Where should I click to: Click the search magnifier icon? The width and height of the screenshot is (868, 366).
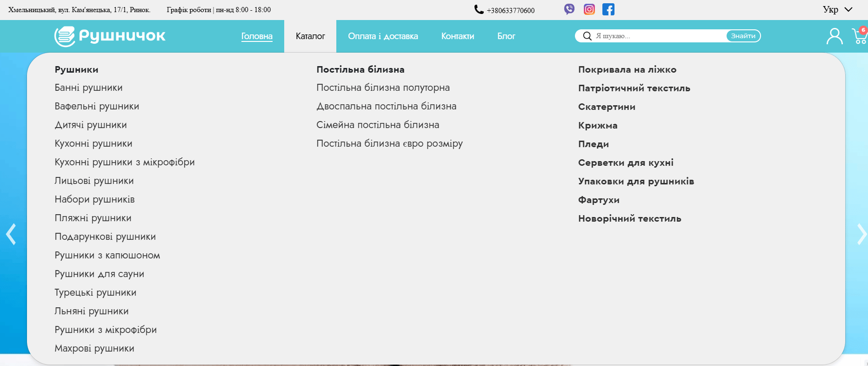pyautogui.click(x=587, y=36)
